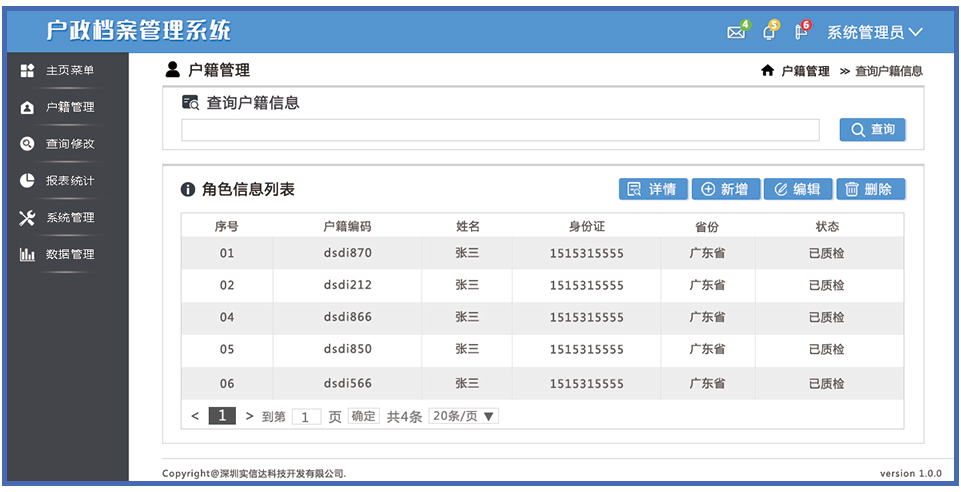Click the 报表统计 pie chart icon

click(x=27, y=181)
